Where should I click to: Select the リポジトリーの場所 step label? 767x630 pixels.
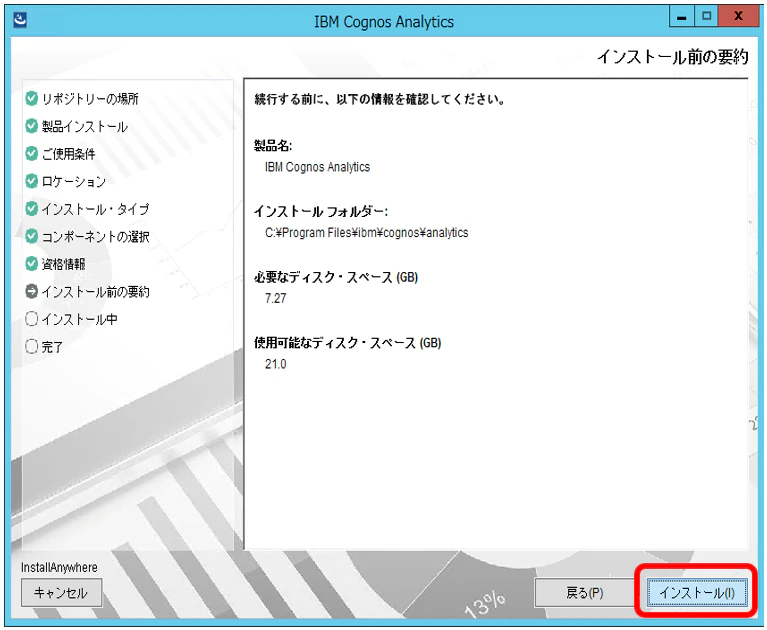coord(90,99)
